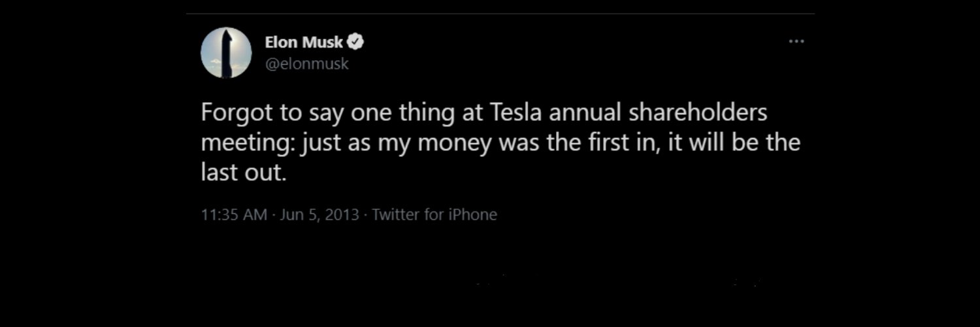The height and width of the screenshot is (327, 980).
Task: Open the Twitter for iPhone source link
Action: click(434, 215)
